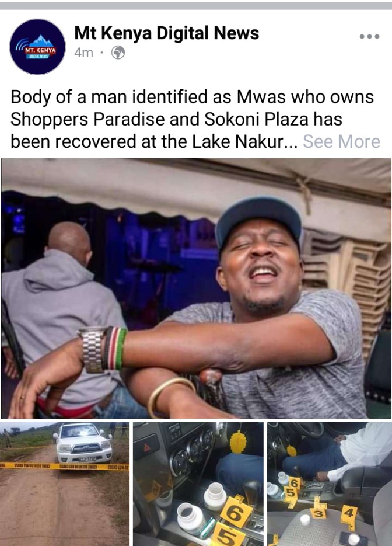
Task: Open the white SUV crime scene thumbnail
Action: coord(65,484)
